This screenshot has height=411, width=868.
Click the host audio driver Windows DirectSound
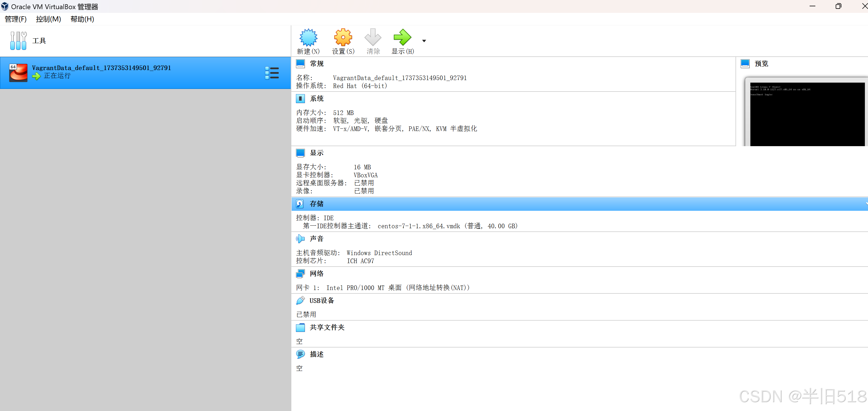pos(379,253)
